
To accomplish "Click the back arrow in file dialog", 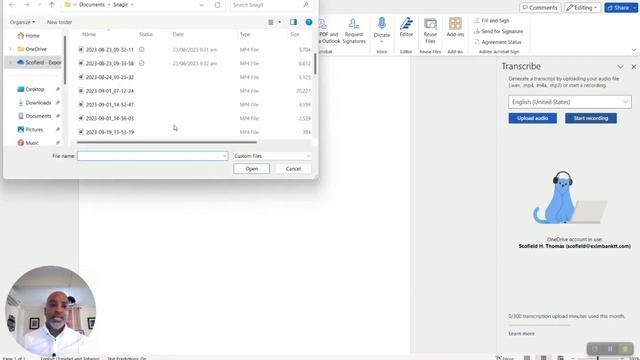I will coord(12,5).
